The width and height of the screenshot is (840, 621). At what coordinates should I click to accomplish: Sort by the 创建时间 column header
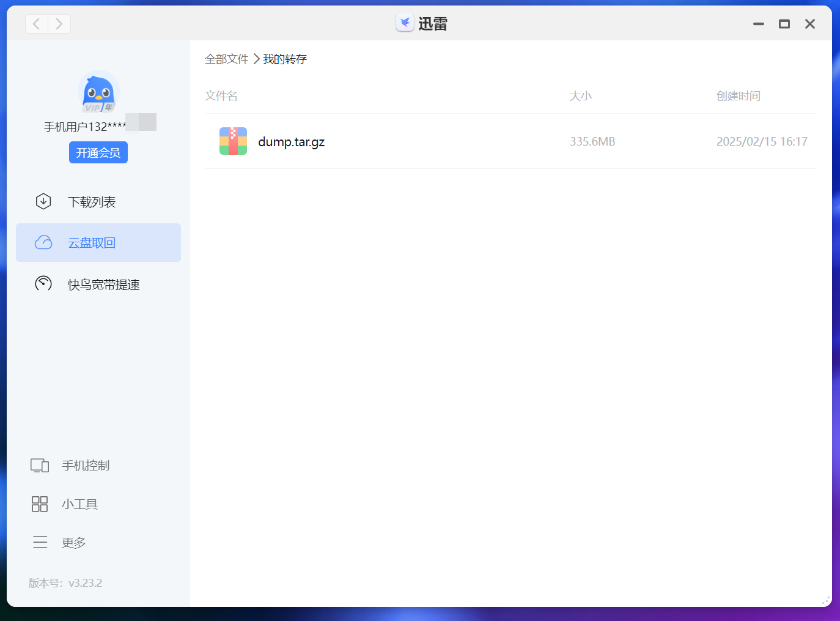pos(739,96)
